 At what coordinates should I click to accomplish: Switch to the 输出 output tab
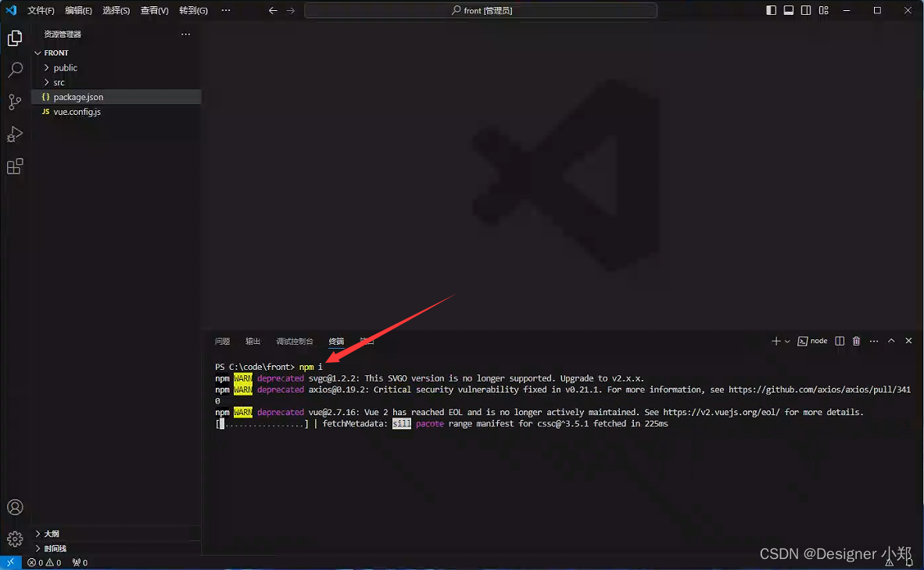pos(252,341)
